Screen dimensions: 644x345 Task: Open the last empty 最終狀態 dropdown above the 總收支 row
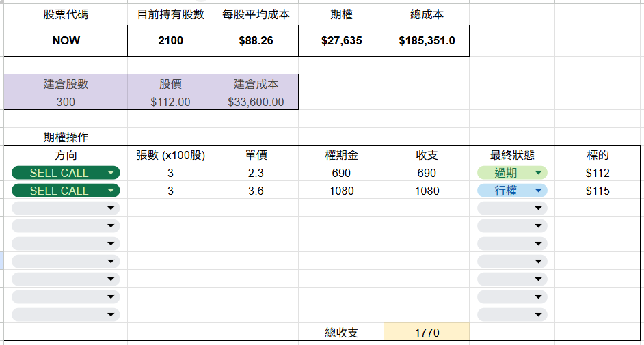(512, 315)
